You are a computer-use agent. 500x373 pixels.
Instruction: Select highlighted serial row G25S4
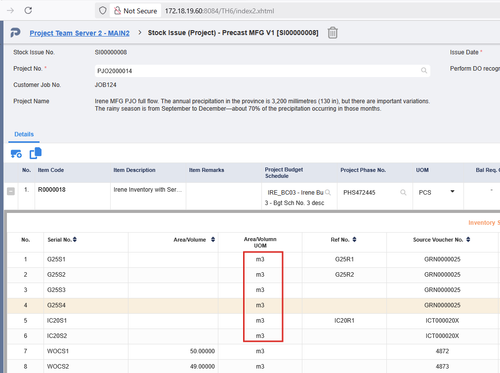pos(253,305)
